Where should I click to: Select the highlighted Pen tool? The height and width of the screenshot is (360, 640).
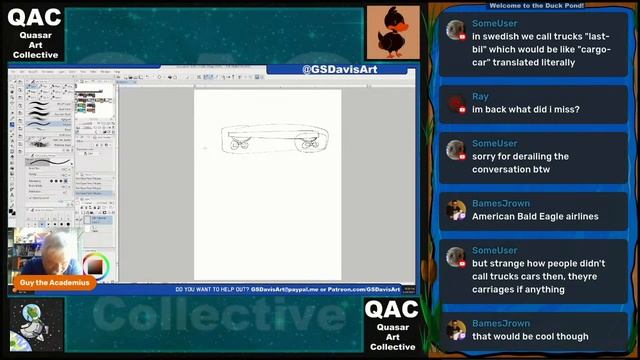click(12, 124)
